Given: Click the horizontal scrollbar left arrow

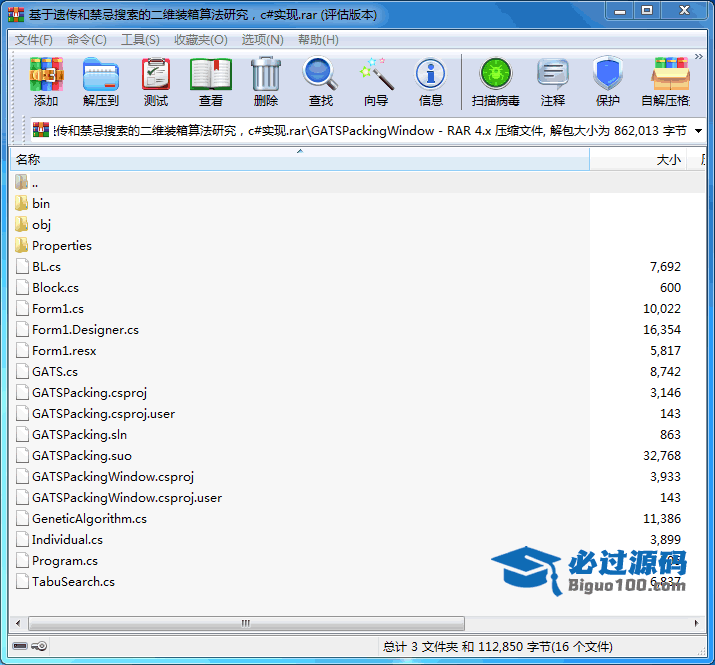Looking at the screenshot, I should pos(18,623).
